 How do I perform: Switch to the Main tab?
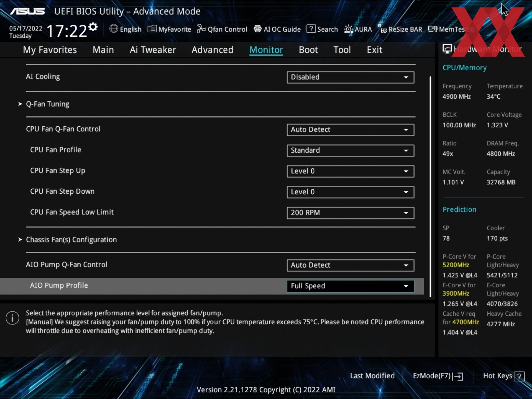coord(103,50)
